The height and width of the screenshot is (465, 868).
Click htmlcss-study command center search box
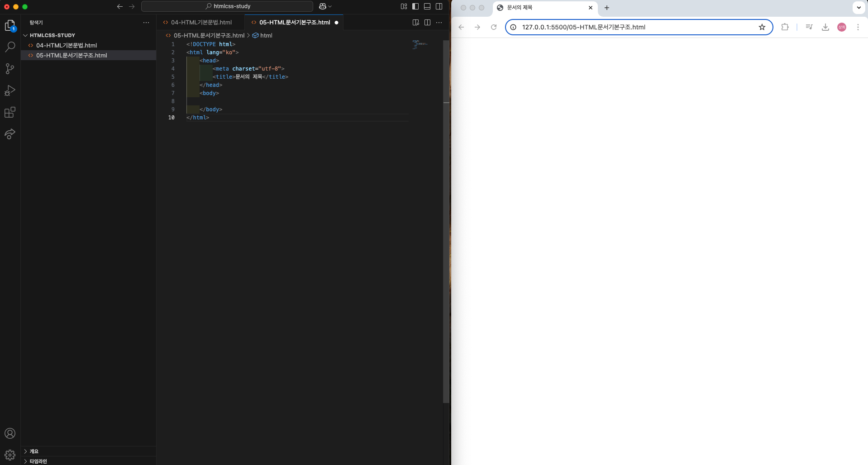click(x=227, y=6)
